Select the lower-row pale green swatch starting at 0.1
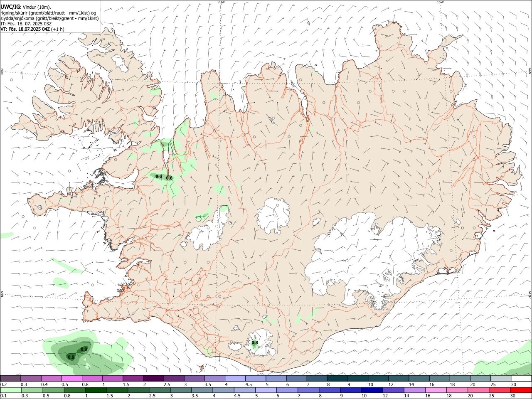 tap(11, 390)
